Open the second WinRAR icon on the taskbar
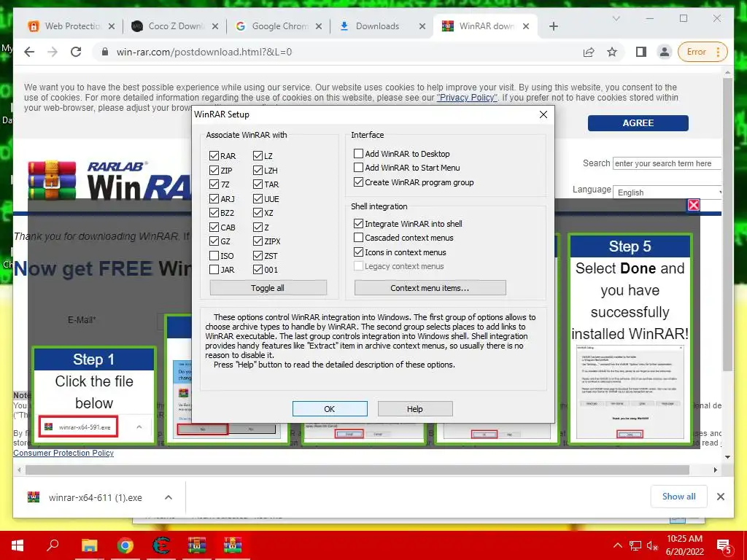The height and width of the screenshot is (560, 747). [x=233, y=545]
